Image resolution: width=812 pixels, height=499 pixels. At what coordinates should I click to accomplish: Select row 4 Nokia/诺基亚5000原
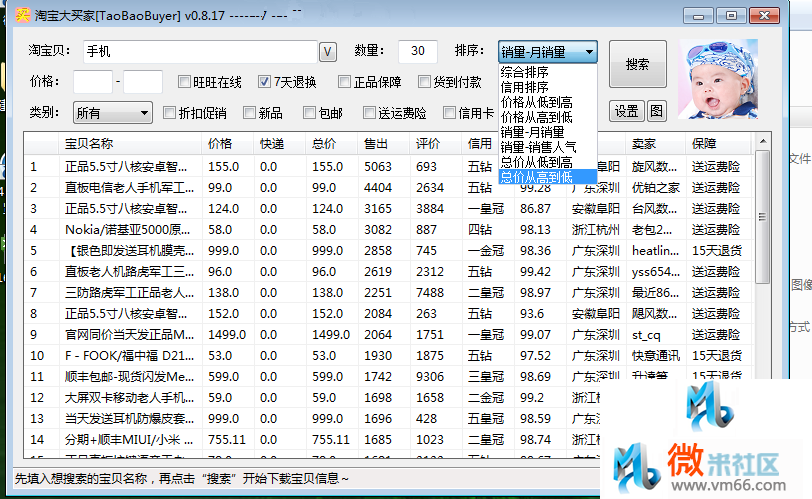[x=388, y=229]
